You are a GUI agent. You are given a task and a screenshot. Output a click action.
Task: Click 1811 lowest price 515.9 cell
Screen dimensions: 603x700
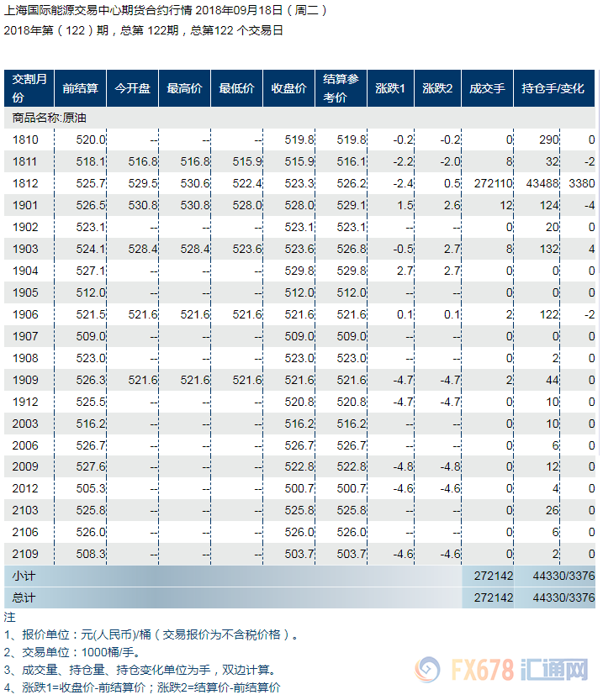pyautogui.click(x=247, y=161)
